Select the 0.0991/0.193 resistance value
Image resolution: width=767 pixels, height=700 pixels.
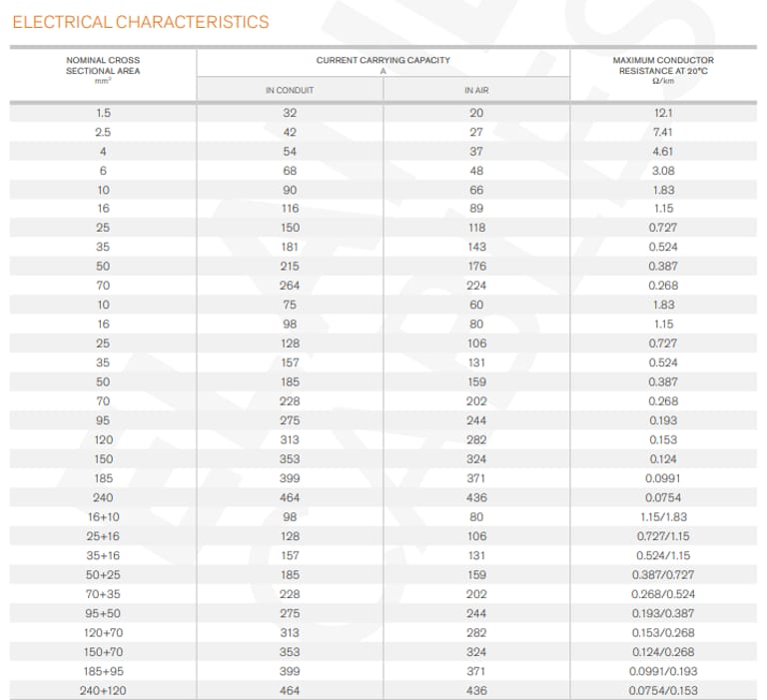(x=662, y=671)
